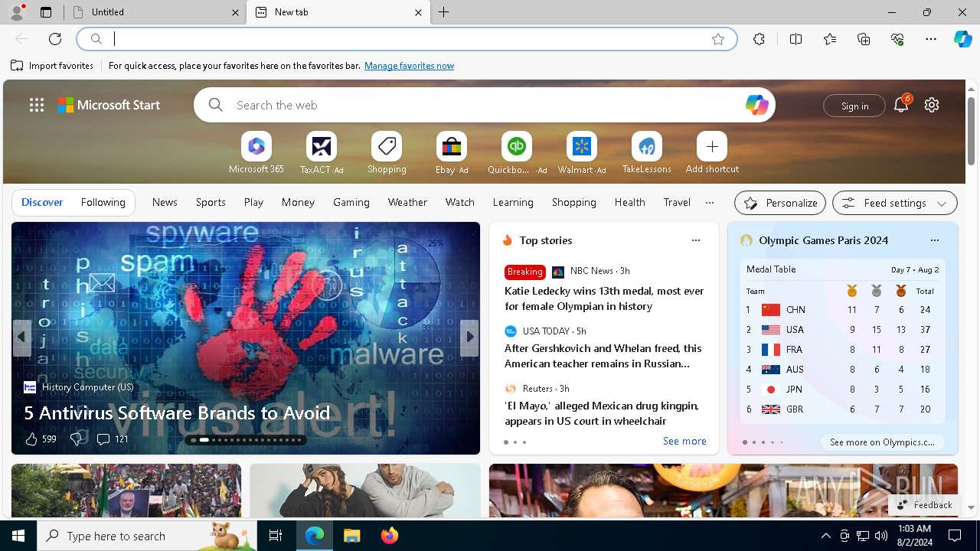Select the News category tab

tap(165, 202)
